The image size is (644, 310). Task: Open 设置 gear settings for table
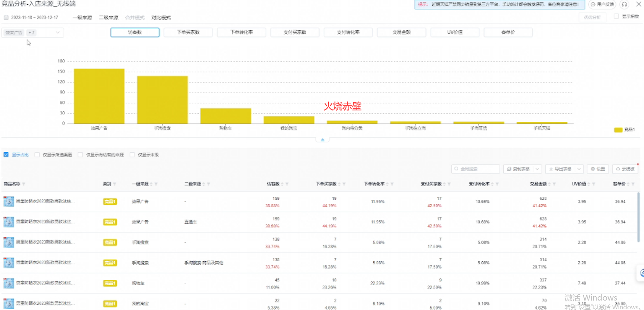tap(598, 169)
